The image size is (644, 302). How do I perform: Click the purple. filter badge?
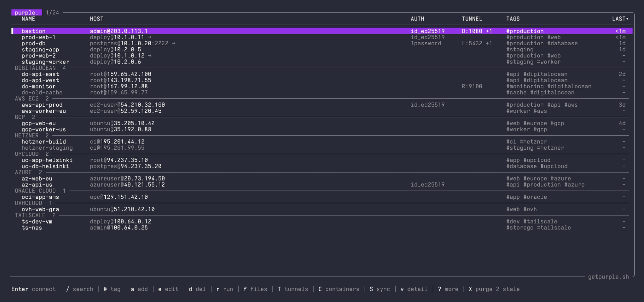tap(27, 12)
